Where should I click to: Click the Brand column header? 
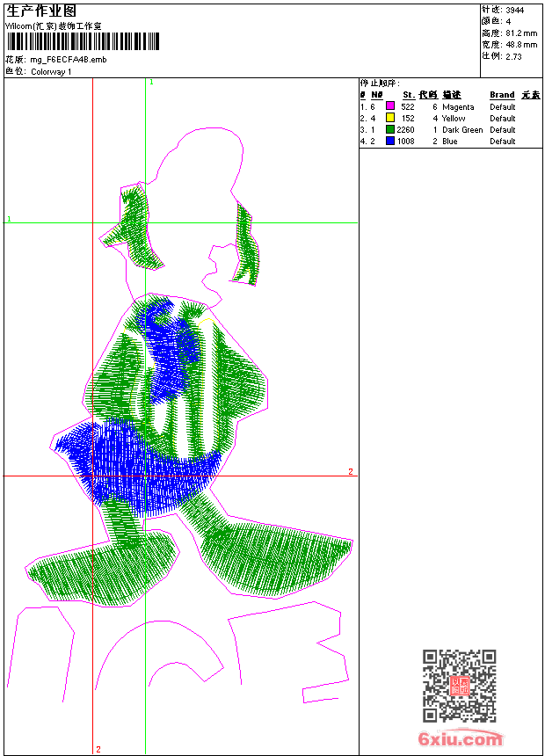[x=502, y=95]
